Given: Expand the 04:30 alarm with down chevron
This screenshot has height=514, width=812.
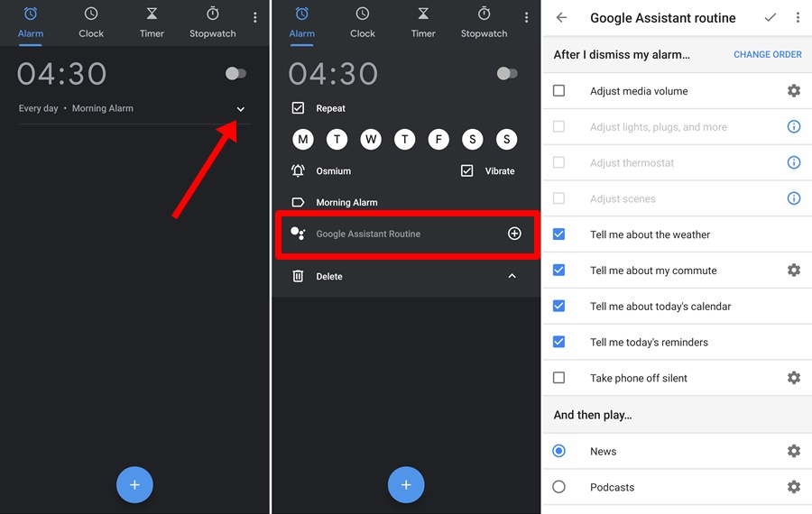Looking at the screenshot, I should (240, 109).
